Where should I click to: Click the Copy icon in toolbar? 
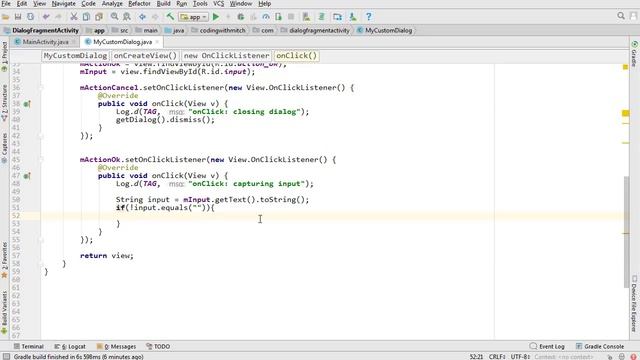[x=86, y=17]
